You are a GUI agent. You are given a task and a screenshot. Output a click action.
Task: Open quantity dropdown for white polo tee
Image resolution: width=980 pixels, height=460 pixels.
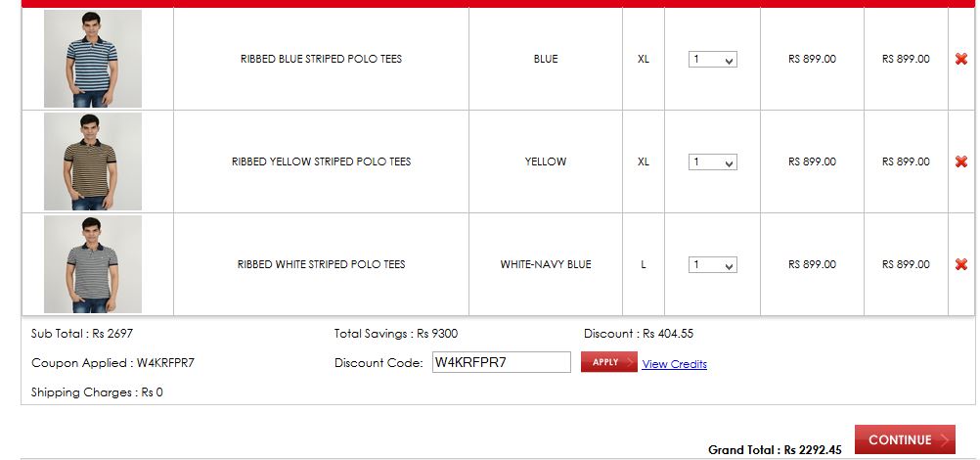[713, 265]
